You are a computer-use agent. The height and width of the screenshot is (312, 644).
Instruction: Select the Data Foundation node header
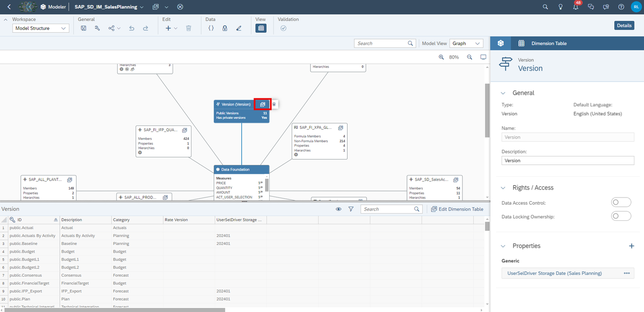(x=241, y=169)
